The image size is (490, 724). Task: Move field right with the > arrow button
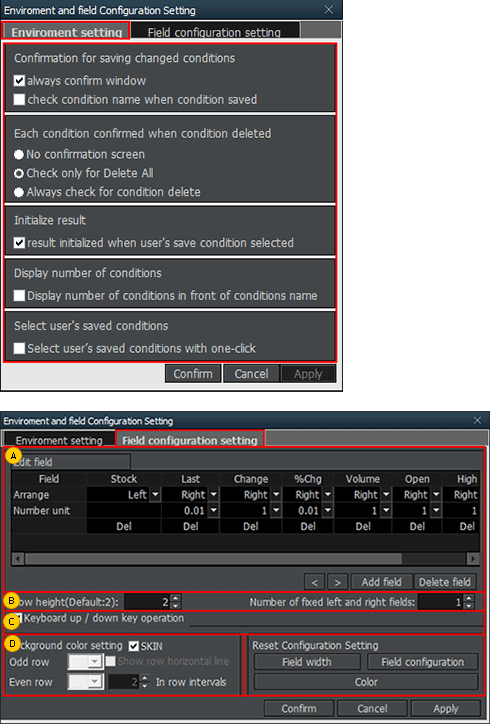pyautogui.click(x=338, y=582)
